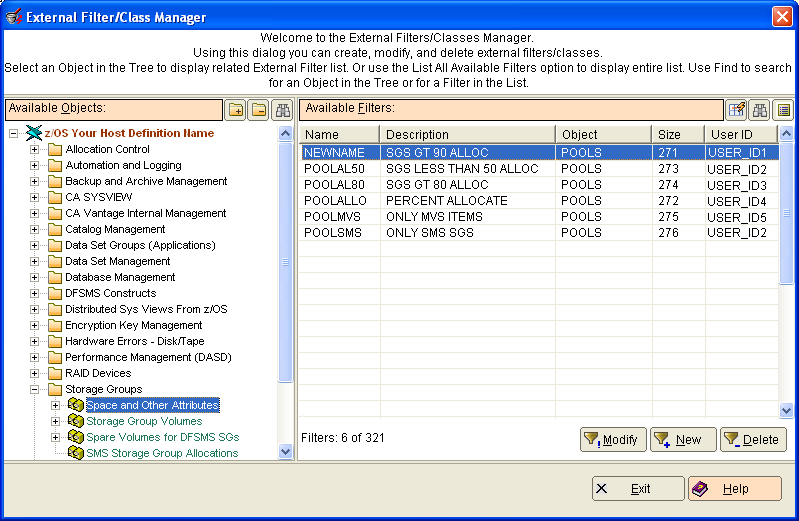799x521 pixels.
Task: Expand the Spare Volumes for DFSMS SGs node
Action: coord(56,437)
